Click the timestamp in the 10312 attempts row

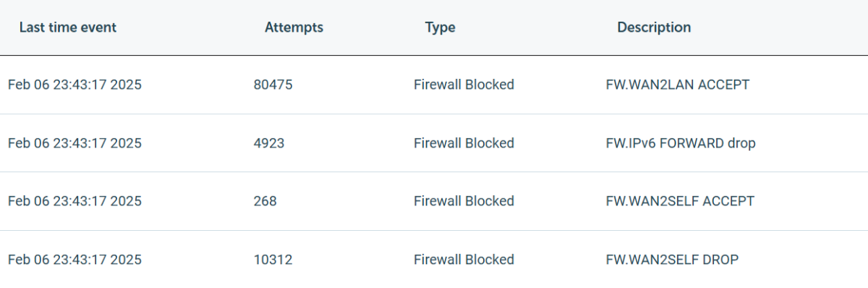point(75,260)
